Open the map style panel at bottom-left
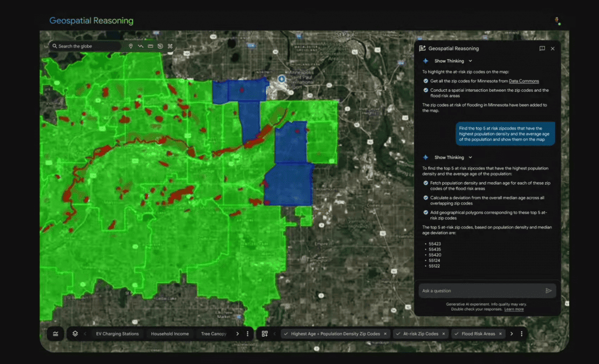599x364 pixels. pyautogui.click(x=55, y=334)
